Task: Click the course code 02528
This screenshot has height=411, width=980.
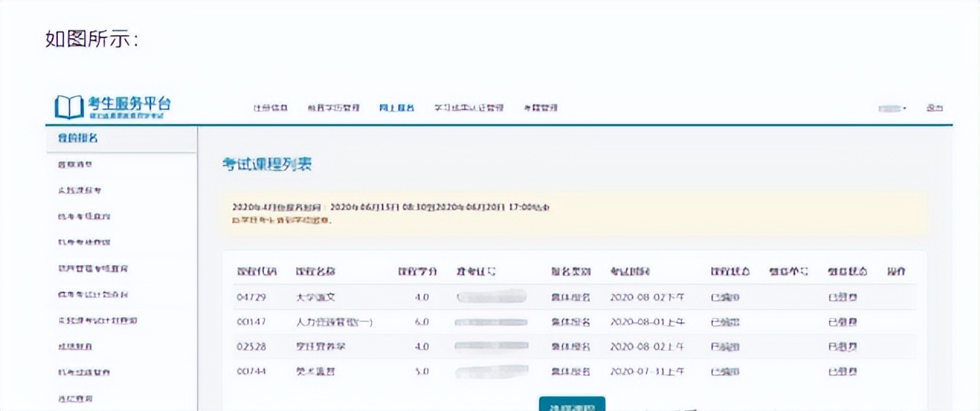Action: (251, 347)
